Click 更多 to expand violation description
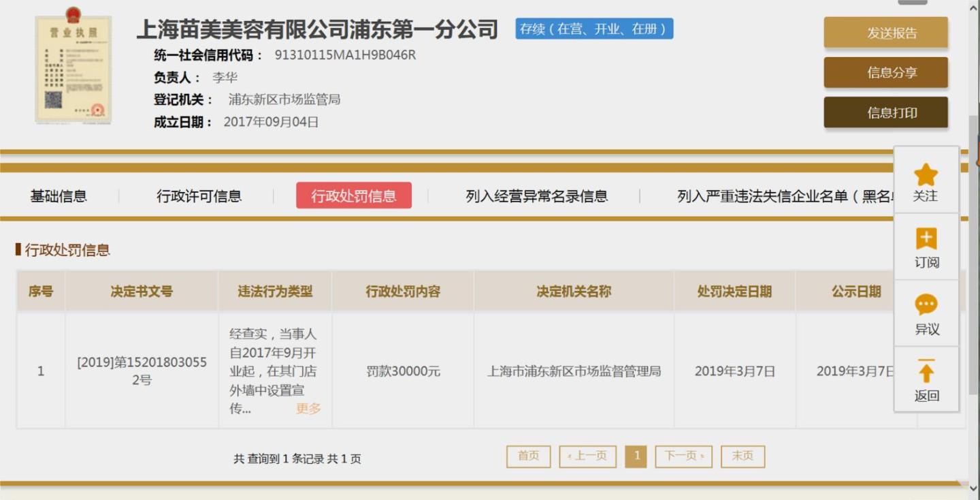Image resolution: width=980 pixels, height=500 pixels. (x=308, y=409)
